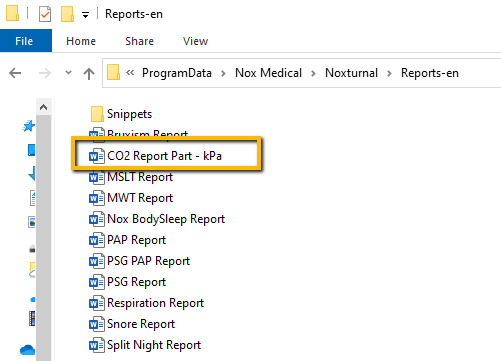Select the Snippets folder icon
This screenshot has height=361, width=501.
pos(97,114)
